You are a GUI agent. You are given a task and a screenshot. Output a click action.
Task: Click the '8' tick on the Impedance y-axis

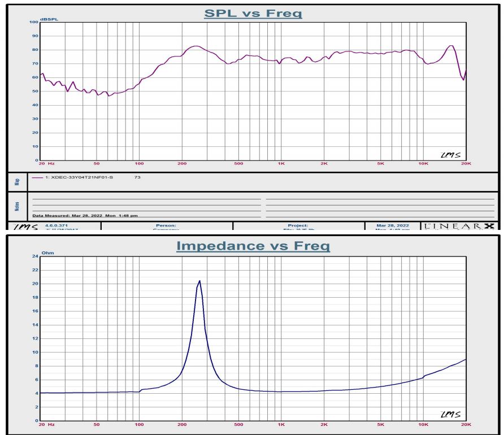[37, 366]
